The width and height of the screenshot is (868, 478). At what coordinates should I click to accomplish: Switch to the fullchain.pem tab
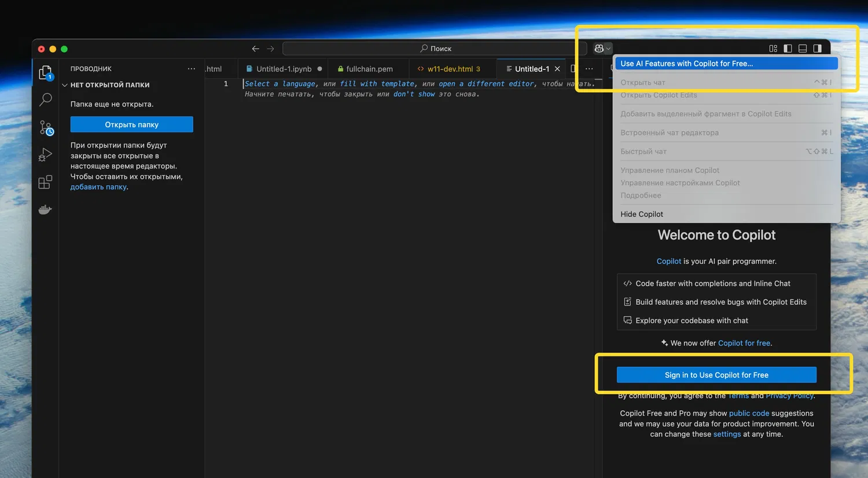(x=369, y=69)
